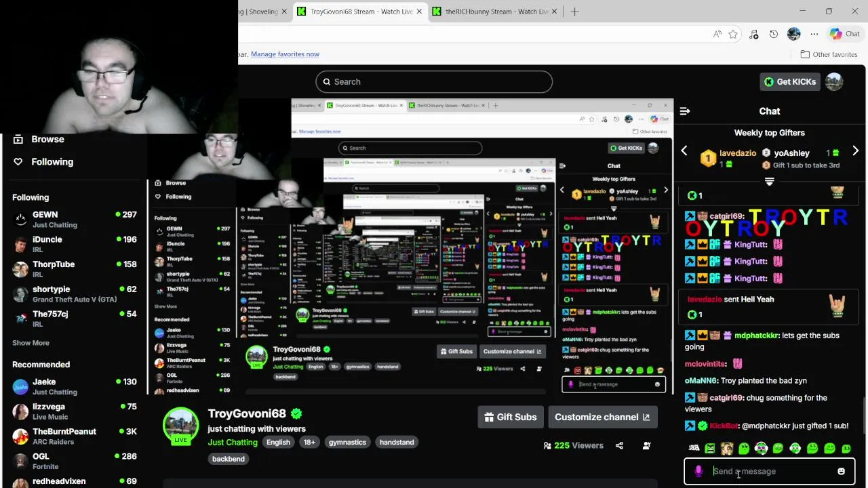
Task: Click the Send a message input
Action: [770, 471]
